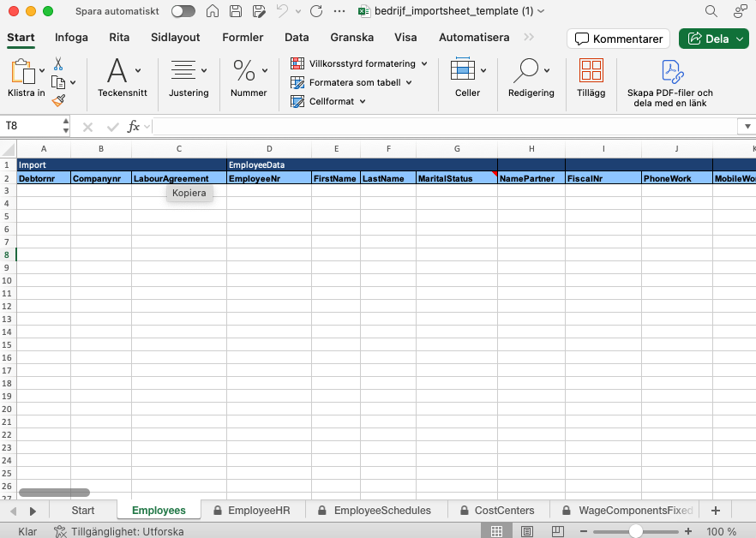Click the Format Painter brush icon

[58, 100]
